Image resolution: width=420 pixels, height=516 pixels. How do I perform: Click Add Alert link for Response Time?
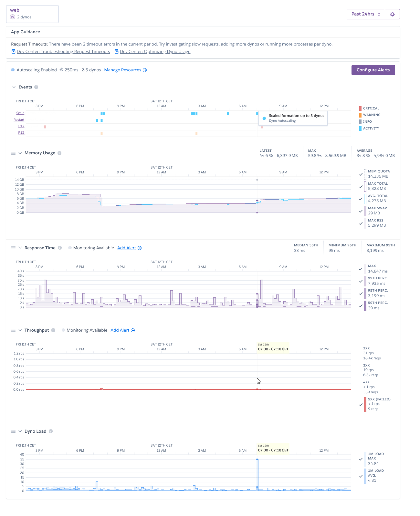[126, 248]
